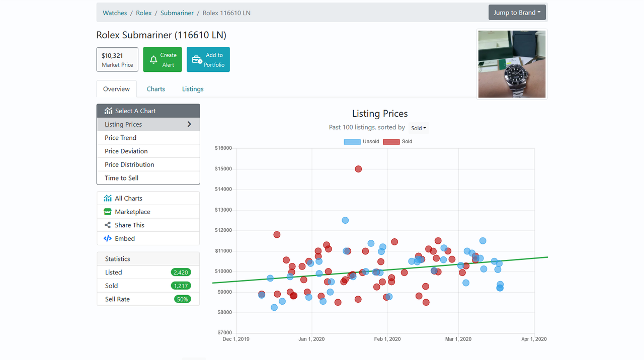Switch to the Charts tab

pos(156,89)
